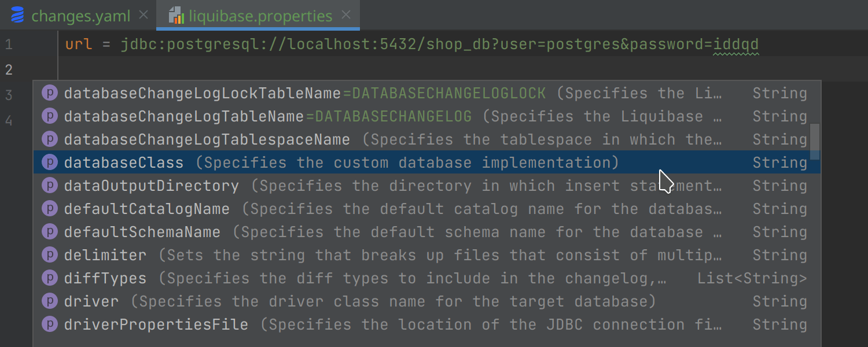Image resolution: width=868 pixels, height=347 pixels.
Task: Choose driverPropertiesFile completion entry
Action: (x=156, y=324)
